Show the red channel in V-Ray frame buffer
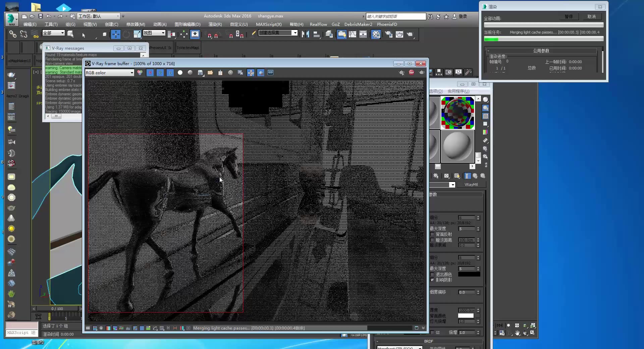Viewport: 644px width, 349px height. 150,72
